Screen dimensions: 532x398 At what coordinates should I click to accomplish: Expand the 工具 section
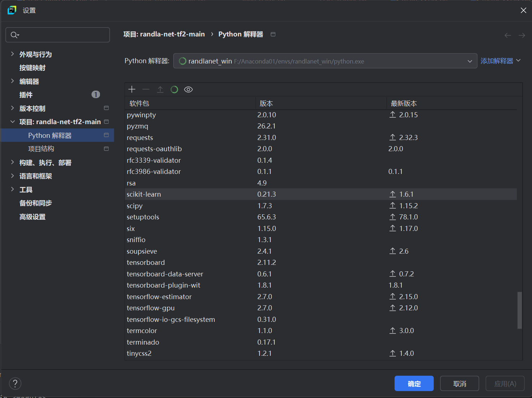(13, 189)
